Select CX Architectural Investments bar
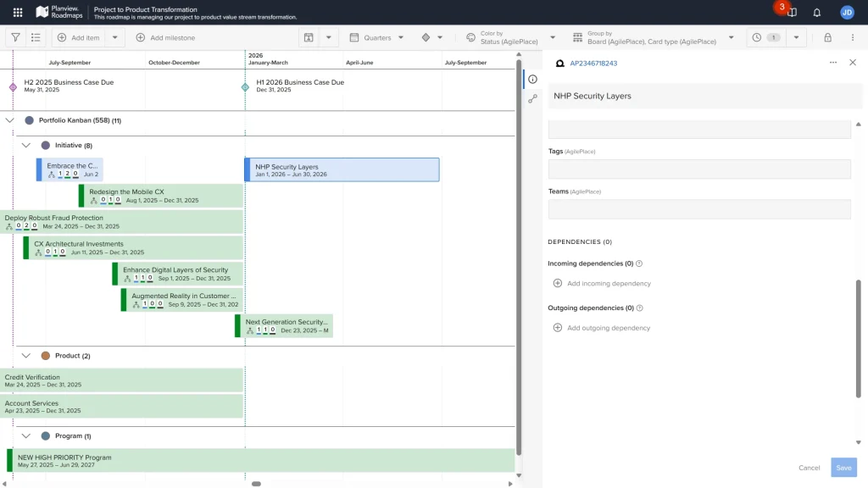This screenshot has height=488, width=868. pos(133,248)
